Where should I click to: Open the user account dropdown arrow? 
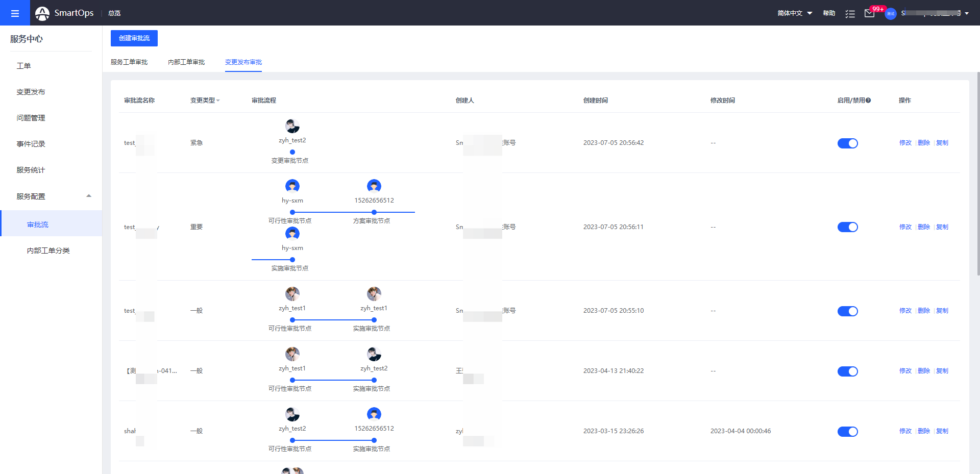[967, 14]
